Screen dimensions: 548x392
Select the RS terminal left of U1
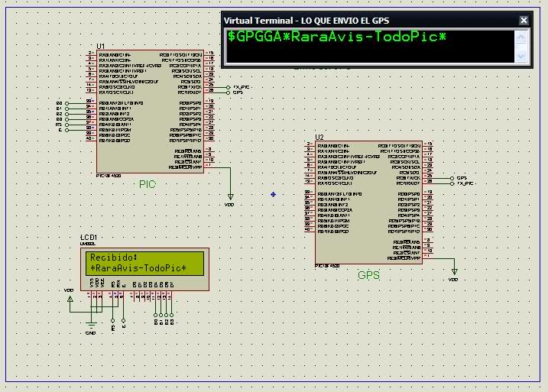[x=63, y=125]
